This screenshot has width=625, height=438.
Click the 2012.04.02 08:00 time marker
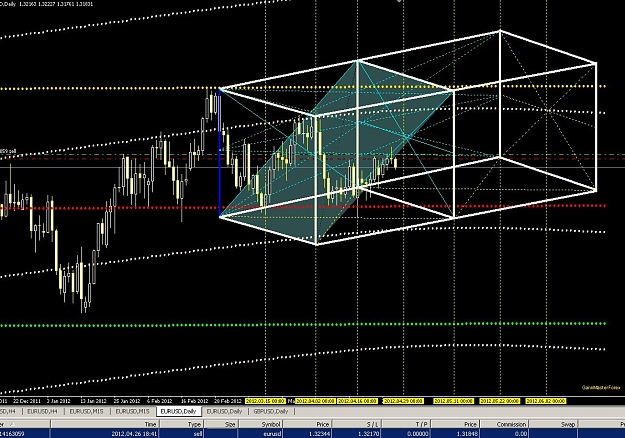pyautogui.click(x=315, y=401)
